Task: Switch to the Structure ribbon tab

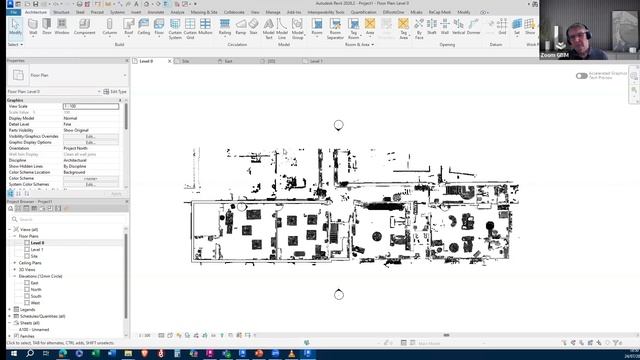Action: point(61,12)
